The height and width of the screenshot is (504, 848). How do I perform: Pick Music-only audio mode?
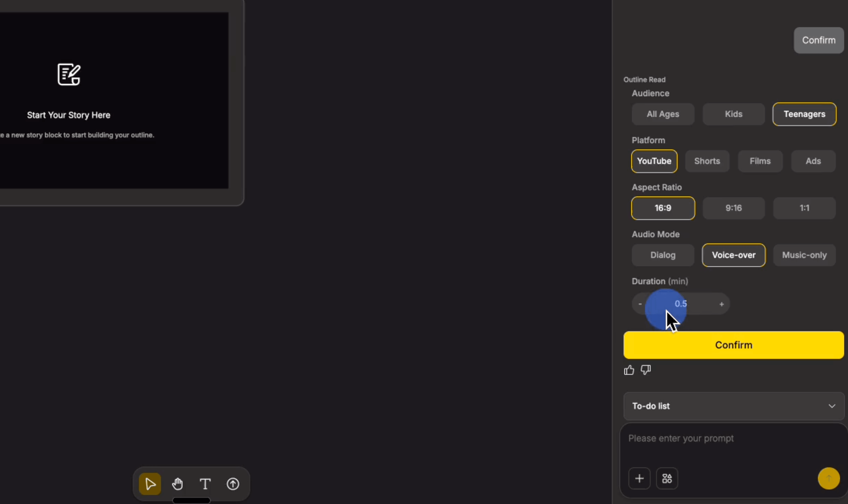(804, 255)
